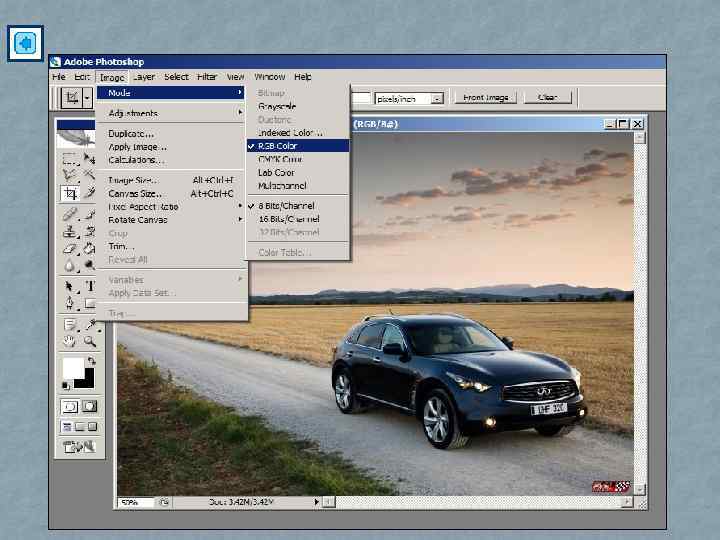
Task: Open the Filter menu
Action: pyautogui.click(x=207, y=77)
